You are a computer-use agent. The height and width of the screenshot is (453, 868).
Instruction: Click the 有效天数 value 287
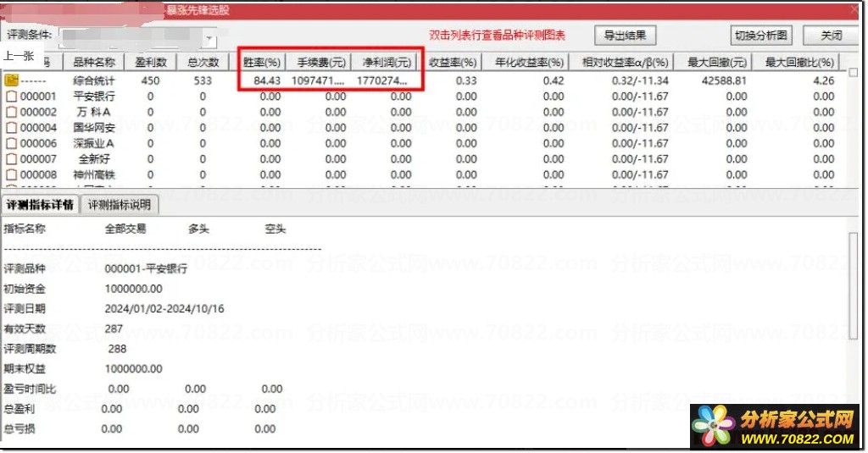tap(114, 329)
